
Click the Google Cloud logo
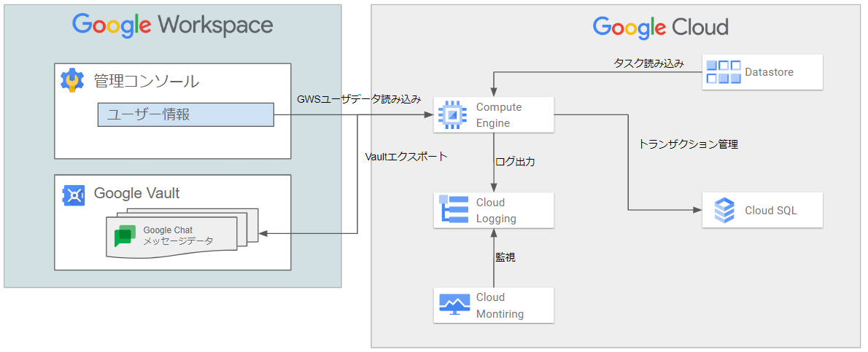660,26
